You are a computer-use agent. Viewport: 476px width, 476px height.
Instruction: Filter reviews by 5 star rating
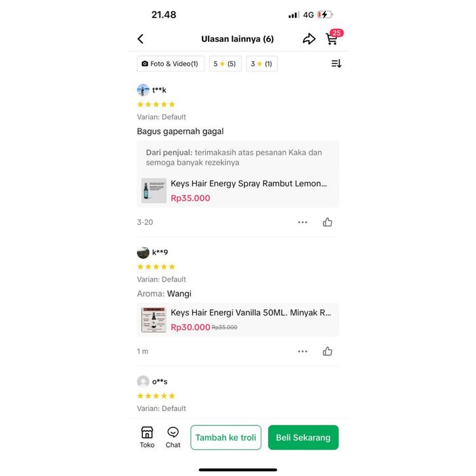click(225, 64)
